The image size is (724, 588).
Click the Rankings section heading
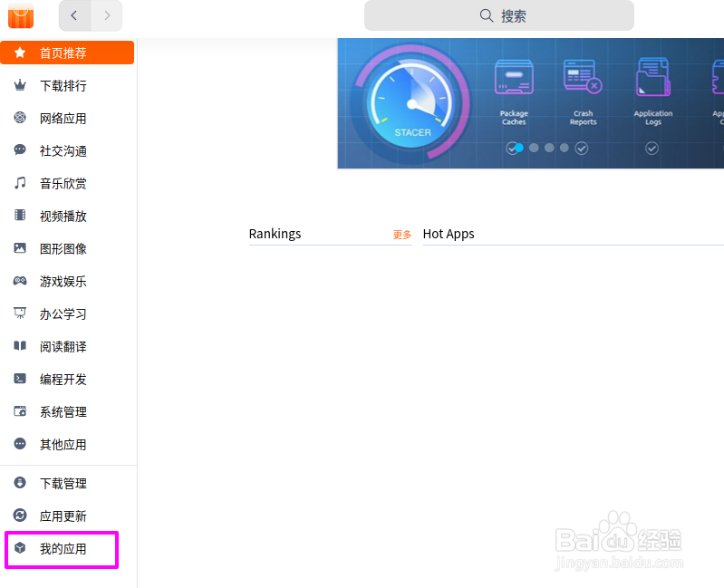275,234
